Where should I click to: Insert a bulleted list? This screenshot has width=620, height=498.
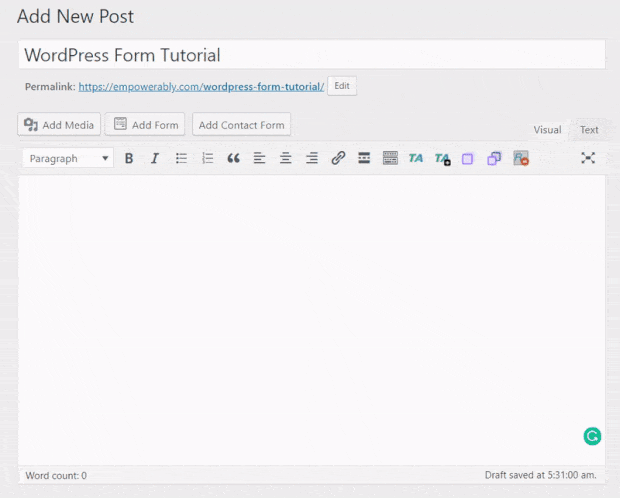tap(181, 159)
